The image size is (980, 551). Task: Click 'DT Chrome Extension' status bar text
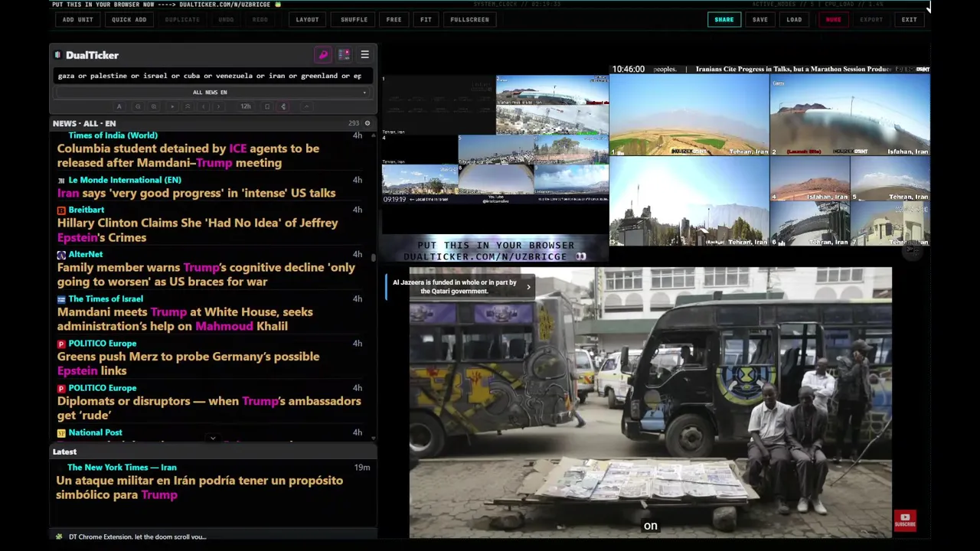(x=137, y=536)
